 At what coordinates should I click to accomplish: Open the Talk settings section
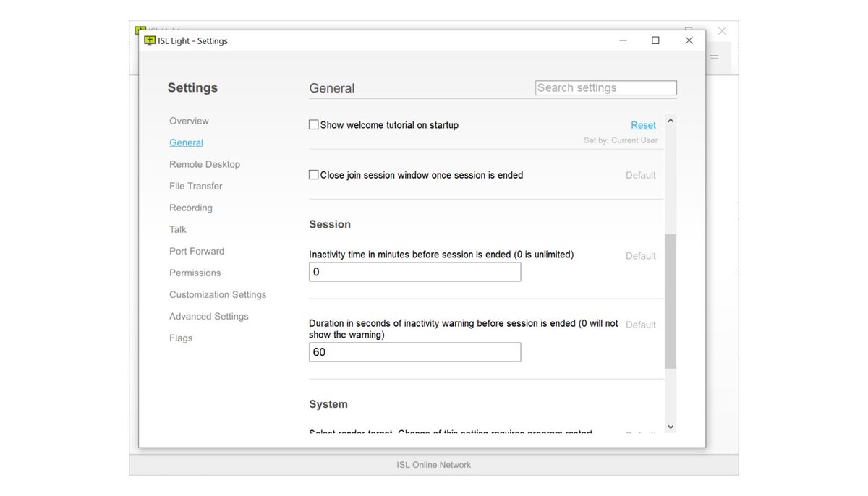177,229
